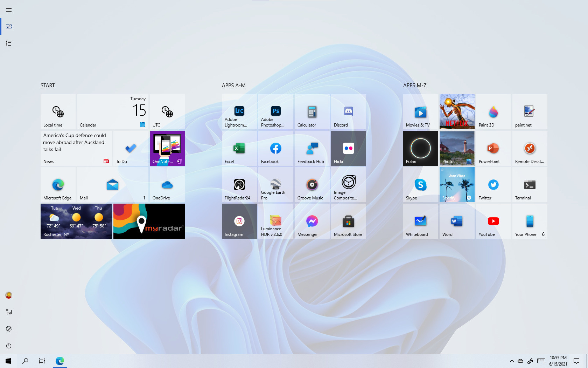Open the Photos live tile
This screenshot has width=588, height=368.
tap(457, 148)
